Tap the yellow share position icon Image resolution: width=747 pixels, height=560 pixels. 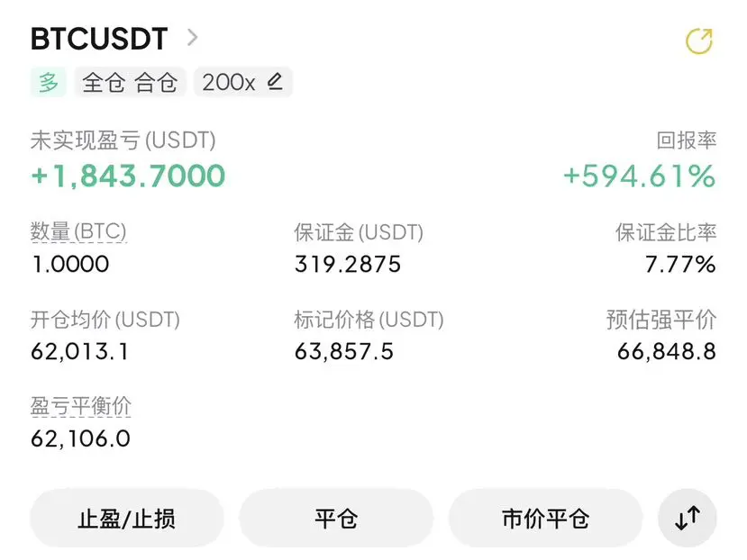point(699,41)
